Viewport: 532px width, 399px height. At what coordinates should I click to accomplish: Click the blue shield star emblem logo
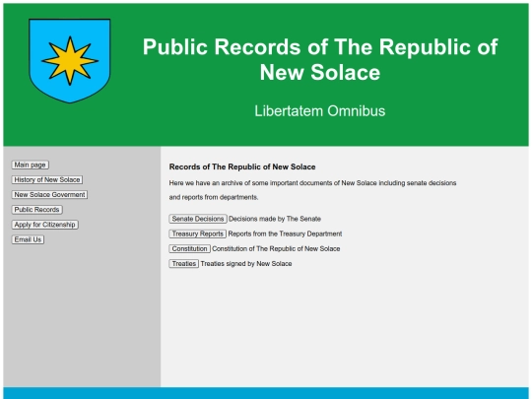(x=70, y=61)
